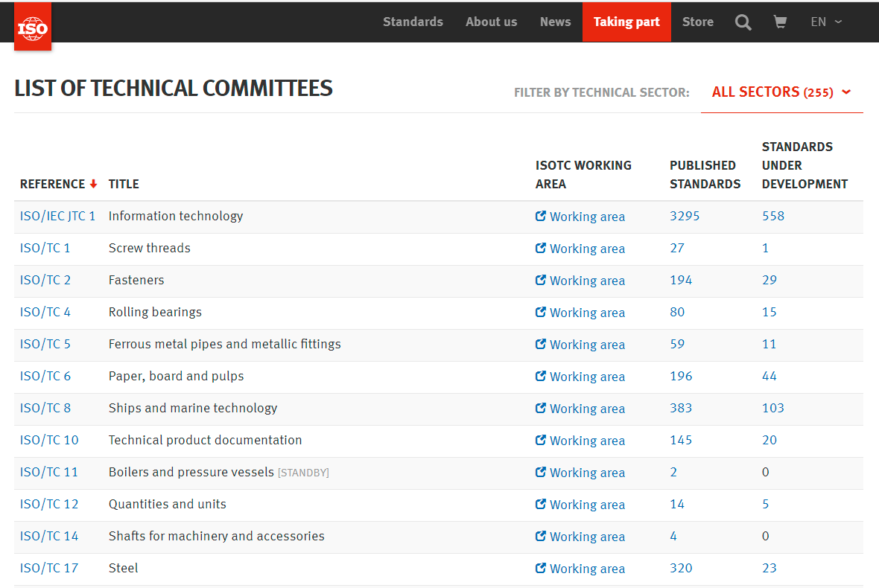879x588 pixels.
Task: Click external link icon beside Steel row
Action: point(541,569)
